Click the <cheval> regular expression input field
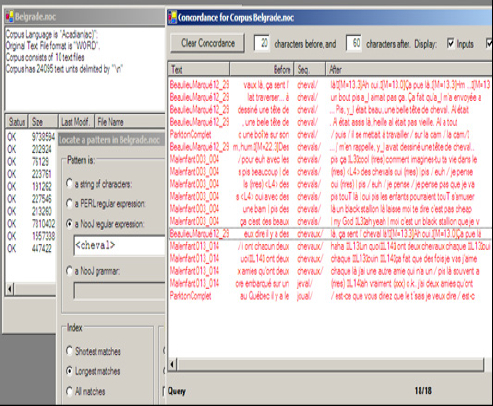 119,246
